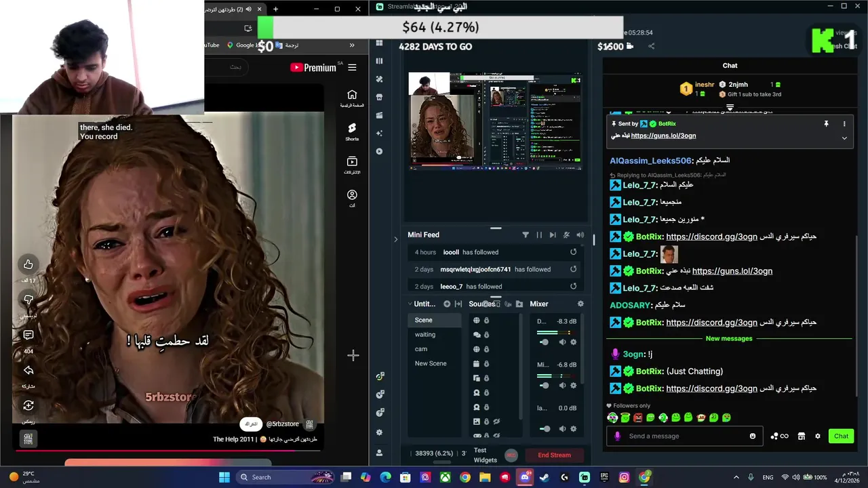Click the chat identity icon left of the message box
Screen dimensions: 868x488
click(x=617, y=436)
